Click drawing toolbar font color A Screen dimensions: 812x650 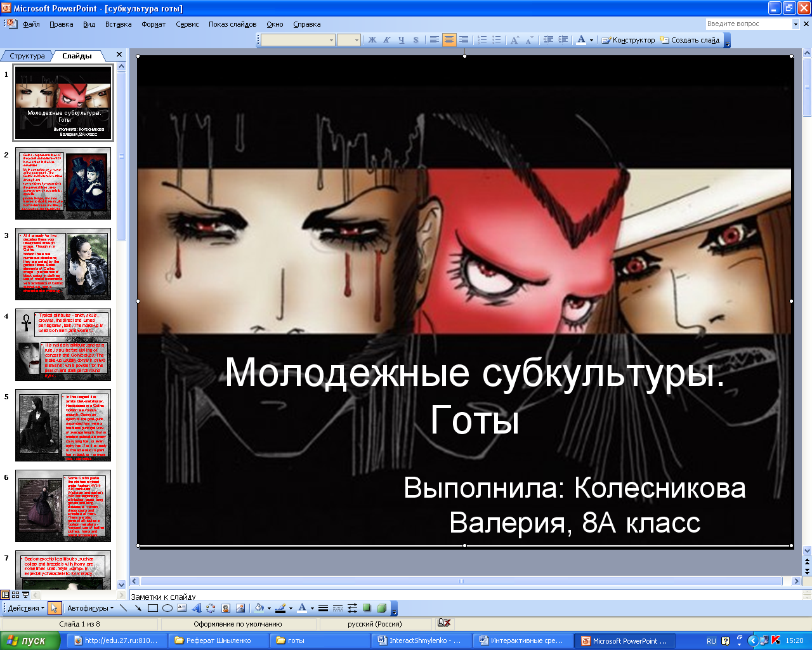[x=302, y=608]
